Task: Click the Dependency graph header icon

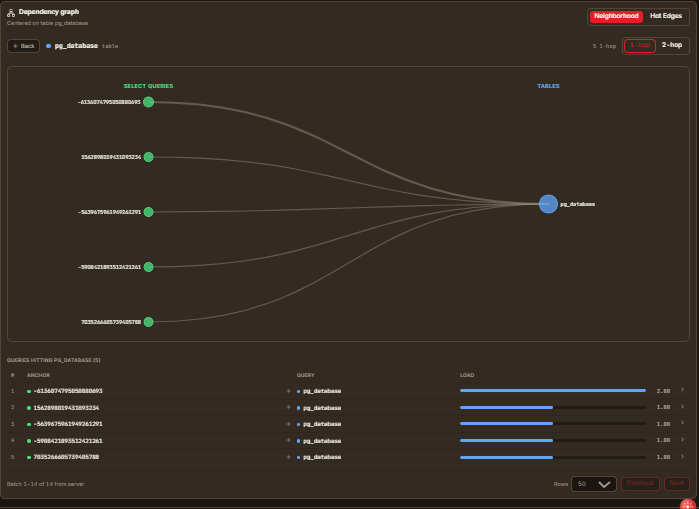Action: tap(11, 12)
